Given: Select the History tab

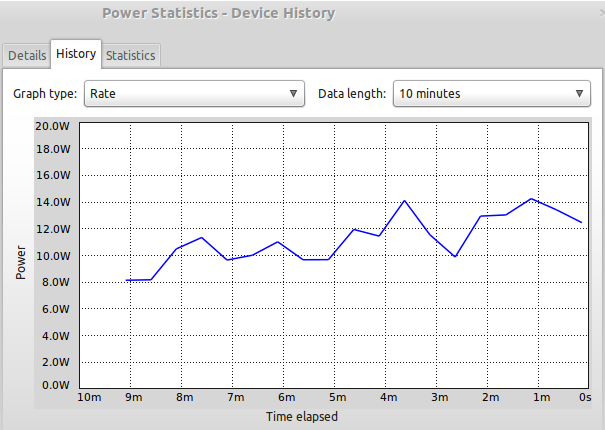Looking at the screenshot, I should pyautogui.click(x=76, y=54).
